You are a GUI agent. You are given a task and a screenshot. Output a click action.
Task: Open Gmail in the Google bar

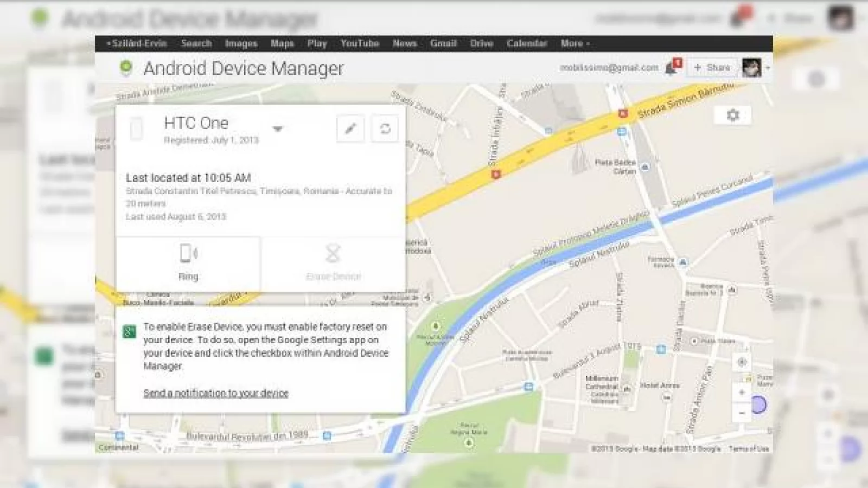[443, 43]
